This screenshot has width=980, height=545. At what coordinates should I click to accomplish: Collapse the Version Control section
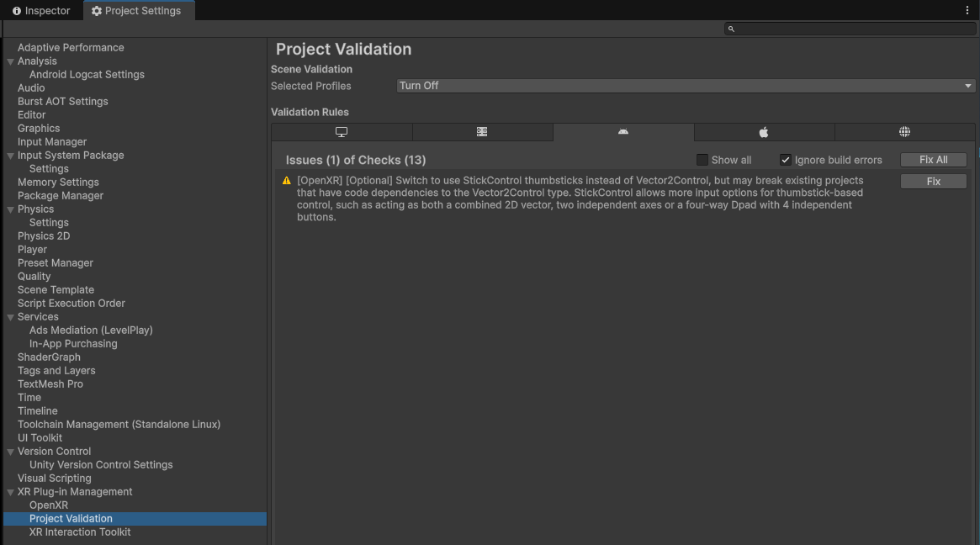tap(10, 452)
